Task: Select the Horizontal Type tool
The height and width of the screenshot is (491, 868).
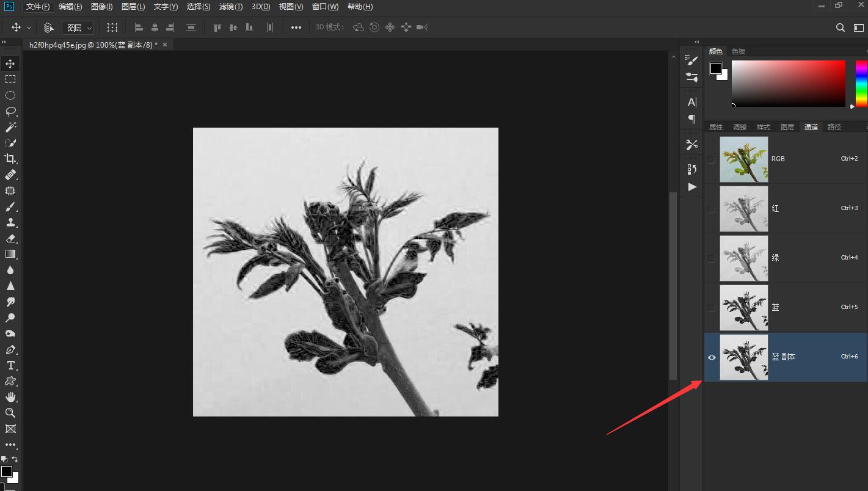Action: tap(10, 365)
